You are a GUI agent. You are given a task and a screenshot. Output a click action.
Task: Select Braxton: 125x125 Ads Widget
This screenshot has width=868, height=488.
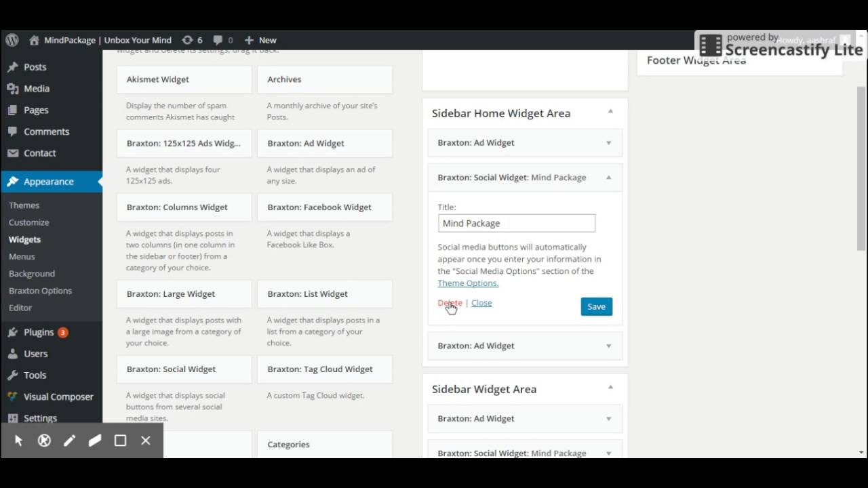pyautogui.click(x=184, y=144)
